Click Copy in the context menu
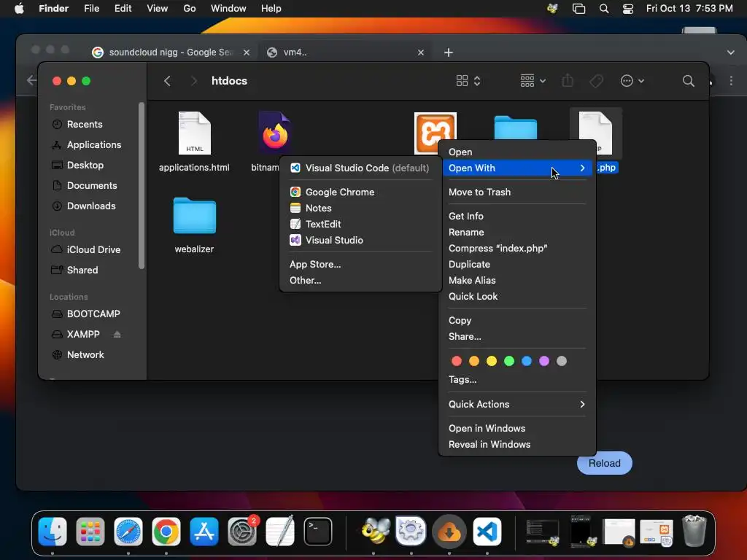Viewport: 747px width, 560px height. pyautogui.click(x=517, y=321)
